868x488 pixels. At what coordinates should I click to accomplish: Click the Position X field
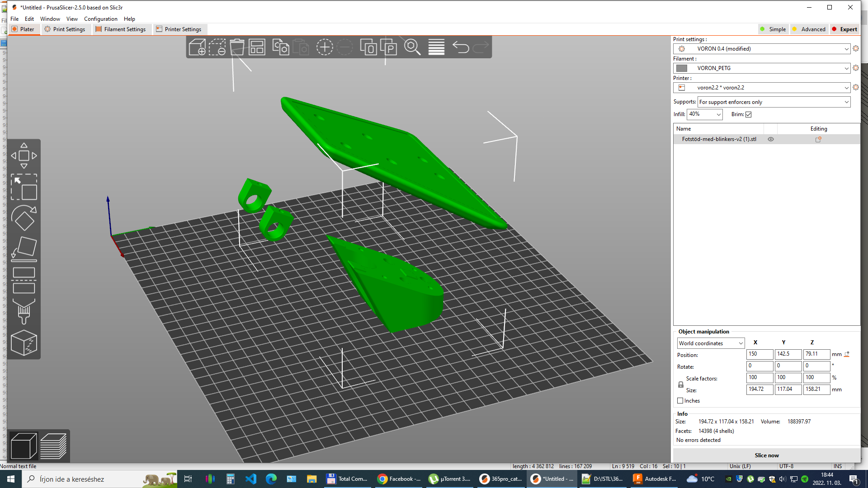click(759, 354)
